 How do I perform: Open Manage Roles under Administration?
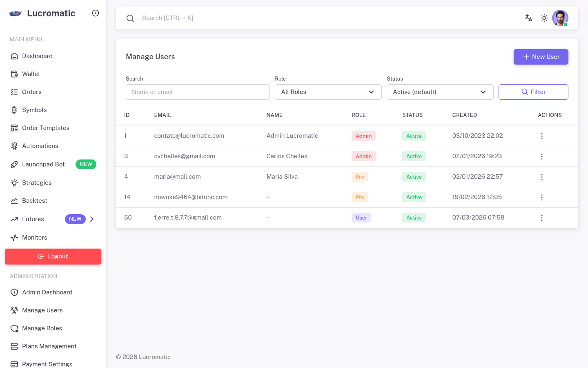point(42,328)
